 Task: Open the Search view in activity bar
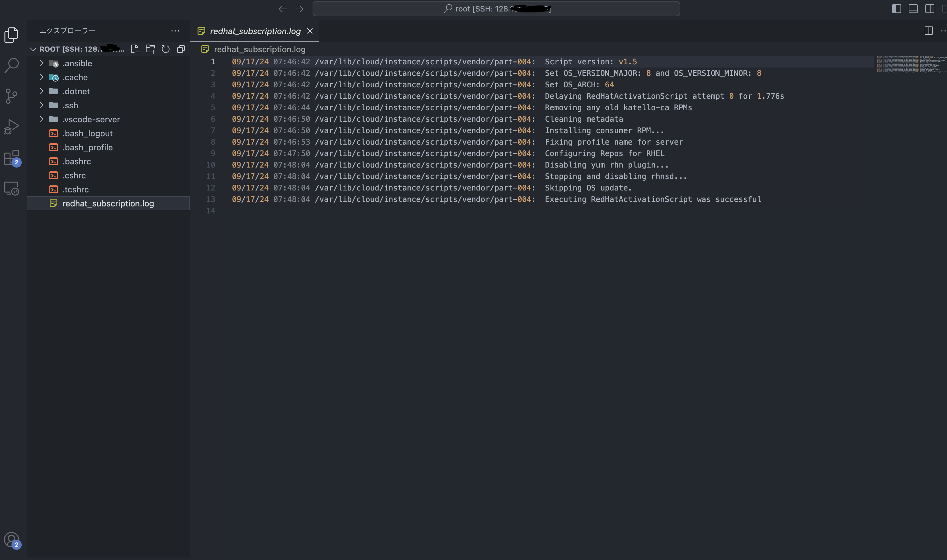(x=11, y=65)
